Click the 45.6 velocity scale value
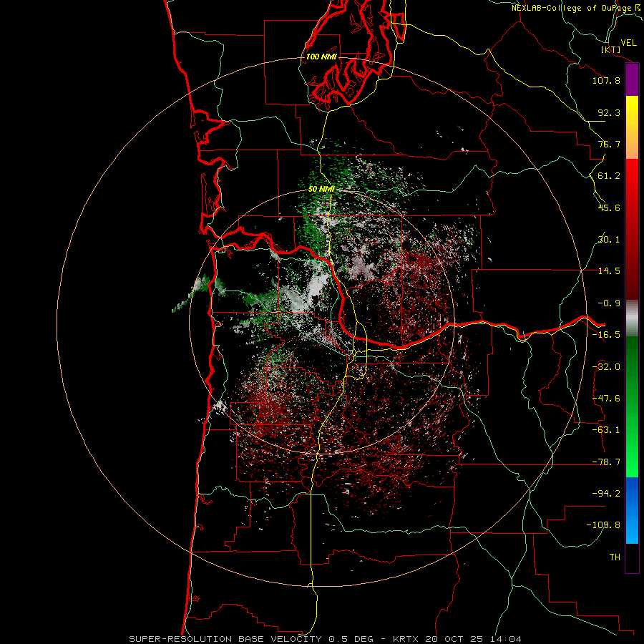 (609, 208)
